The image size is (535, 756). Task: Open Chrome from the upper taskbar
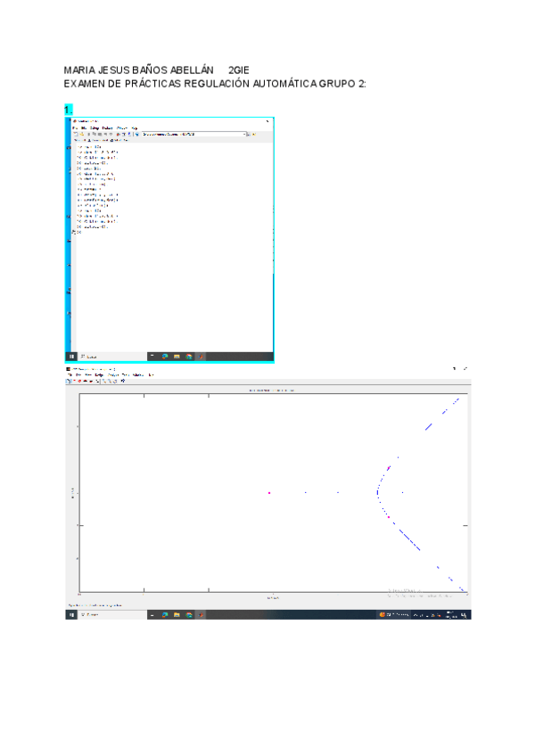tap(188, 356)
